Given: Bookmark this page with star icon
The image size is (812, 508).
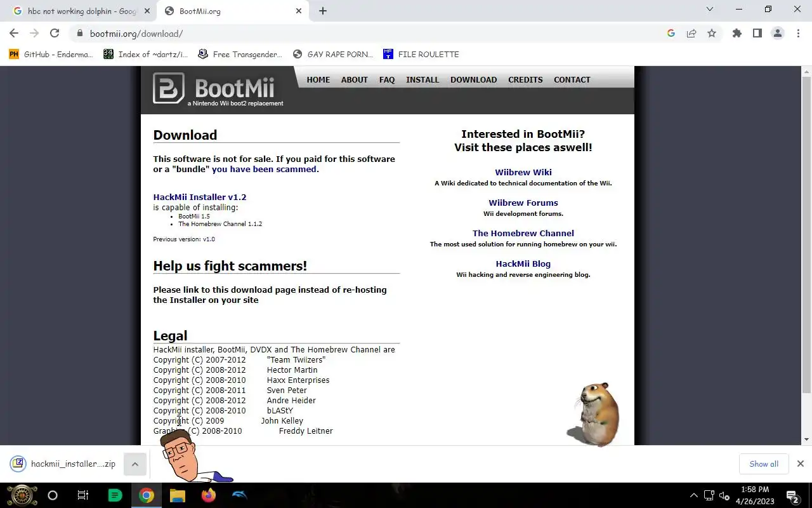Looking at the screenshot, I should [x=712, y=33].
